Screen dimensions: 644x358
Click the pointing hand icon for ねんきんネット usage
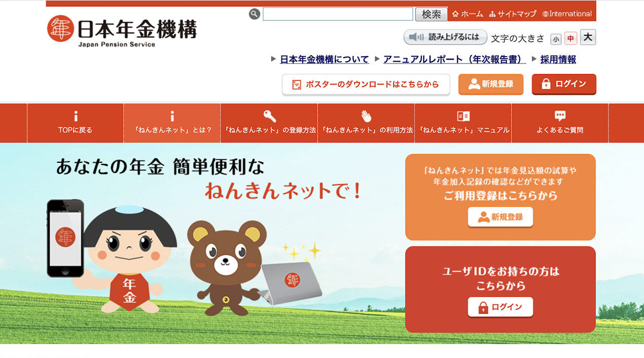[366, 116]
